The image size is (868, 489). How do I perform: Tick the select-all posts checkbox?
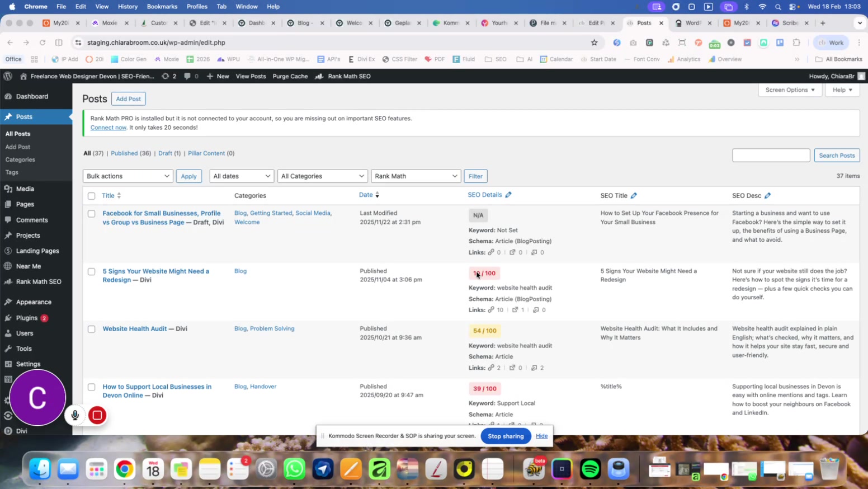[91, 196]
